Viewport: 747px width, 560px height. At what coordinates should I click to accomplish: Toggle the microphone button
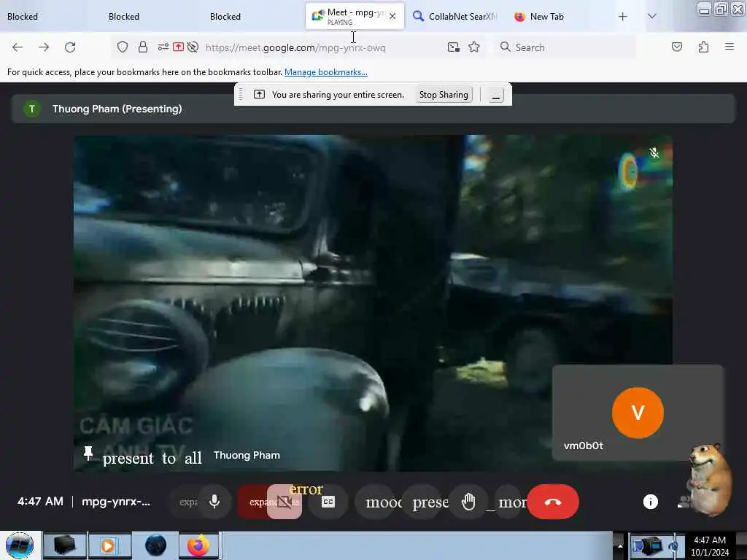(214, 502)
